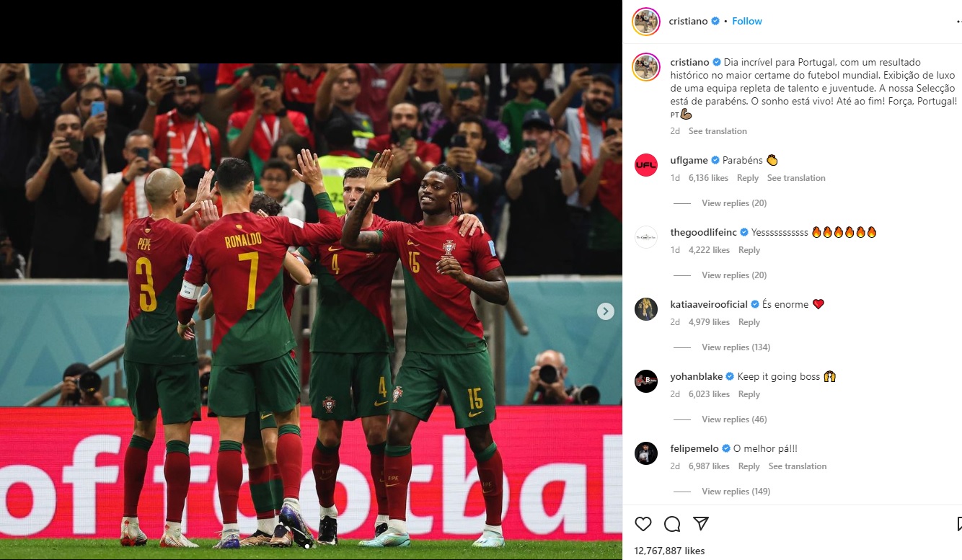
Task: Open more options ellipsis in post header
Action: (958, 22)
